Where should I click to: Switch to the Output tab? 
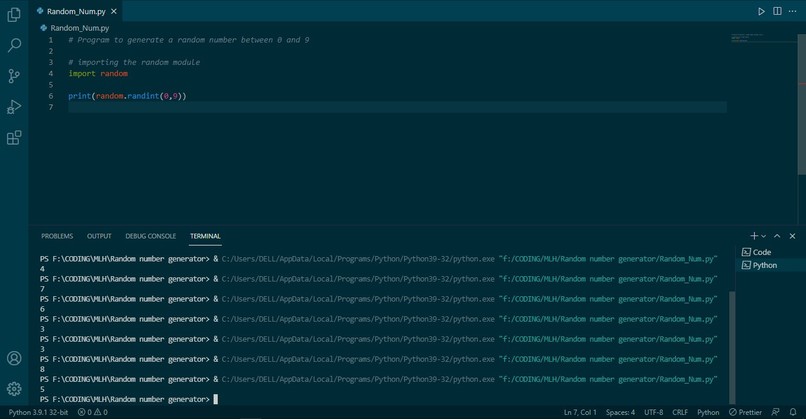(99, 236)
